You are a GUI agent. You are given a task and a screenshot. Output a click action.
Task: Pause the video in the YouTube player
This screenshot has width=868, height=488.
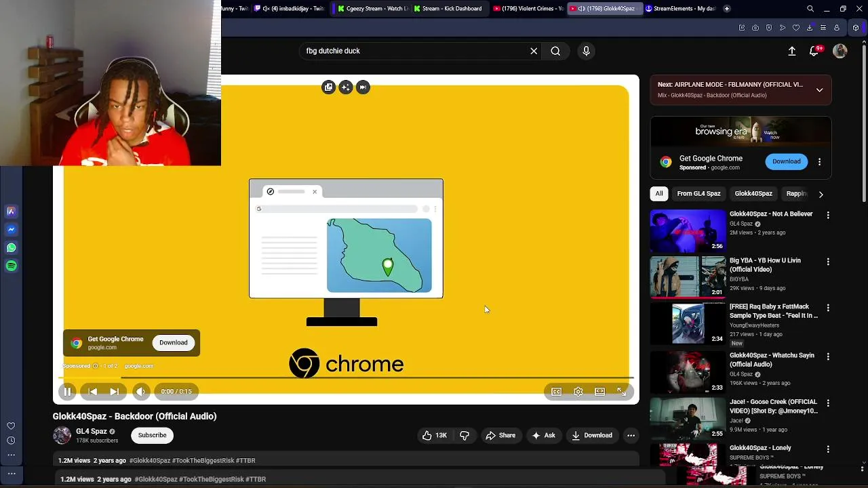[x=67, y=391]
